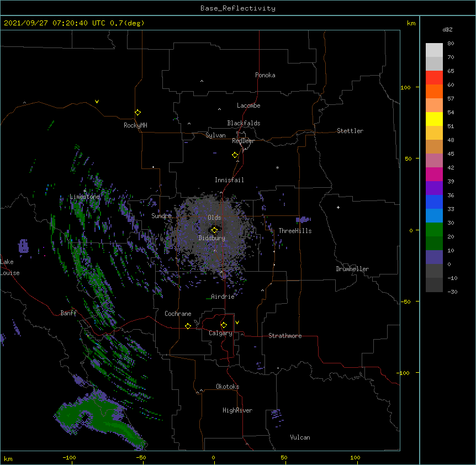Click the asterisk marker above Limestone label
The width and height of the screenshot is (476, 465).
(x=84, y=191)
